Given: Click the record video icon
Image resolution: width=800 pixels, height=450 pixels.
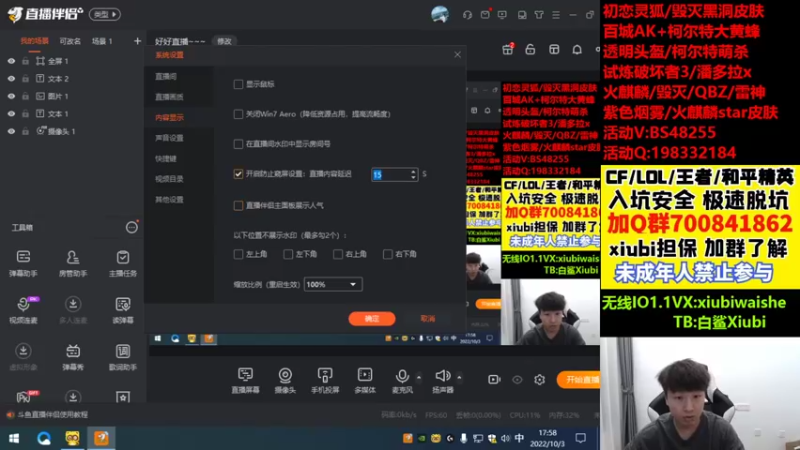Looking at the screenshot, I should click(494, 380).
